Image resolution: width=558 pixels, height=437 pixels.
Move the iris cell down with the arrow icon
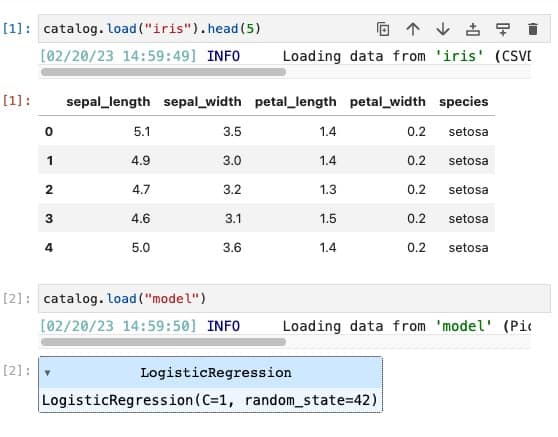coord(443,29)
